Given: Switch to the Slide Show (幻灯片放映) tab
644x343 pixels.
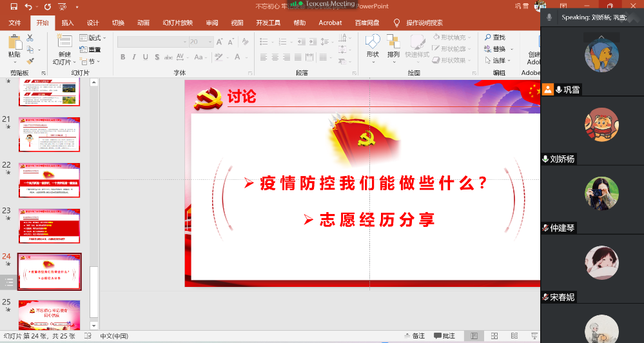Looking at the screenshot, I should 177,23.
